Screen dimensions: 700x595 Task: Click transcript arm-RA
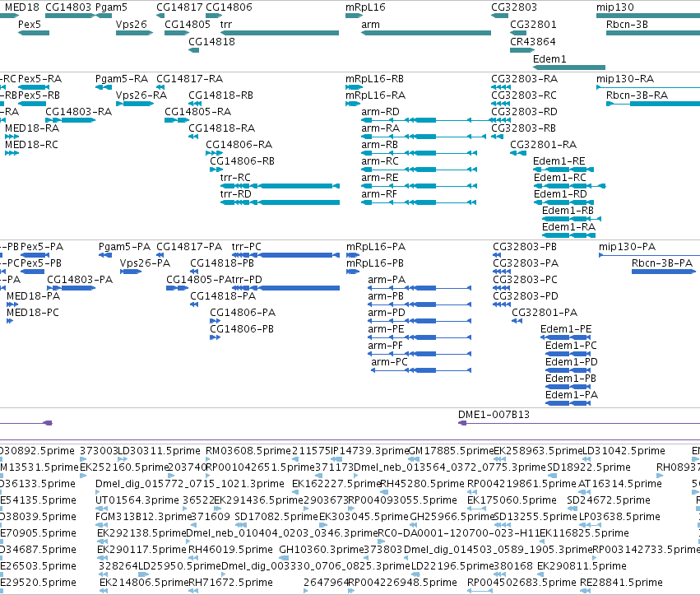424,137
